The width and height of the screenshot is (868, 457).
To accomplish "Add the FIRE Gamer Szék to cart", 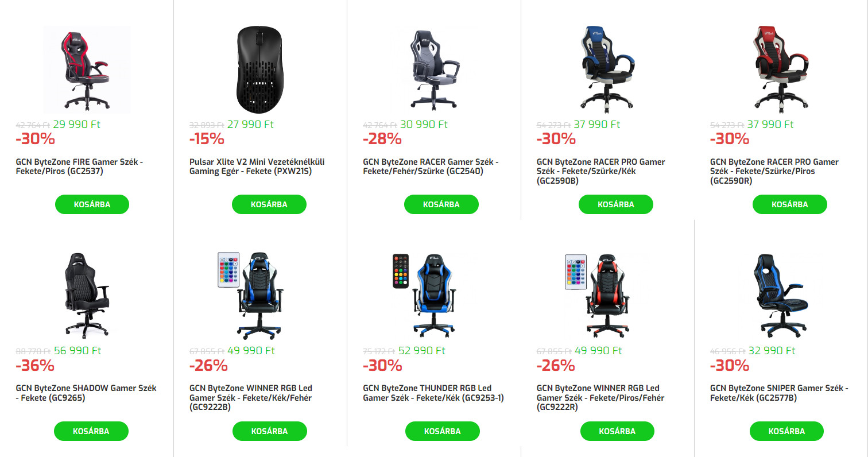I will (92, 204).
